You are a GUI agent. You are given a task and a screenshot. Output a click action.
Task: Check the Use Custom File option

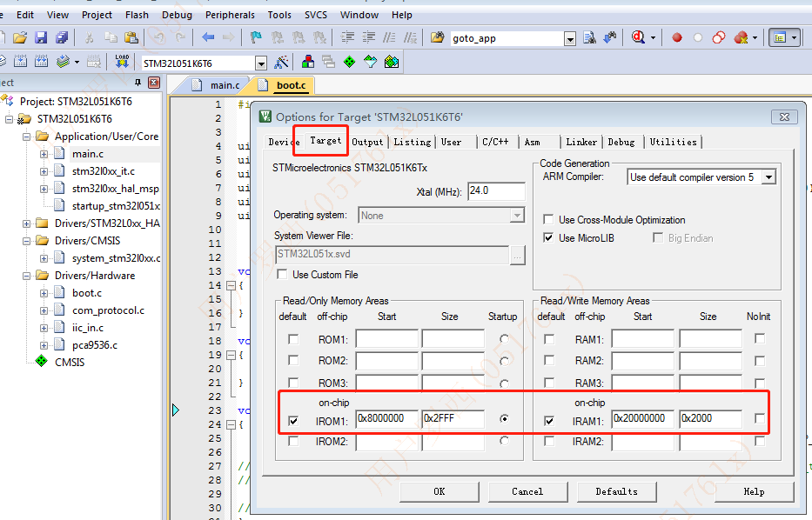(282, 274)
